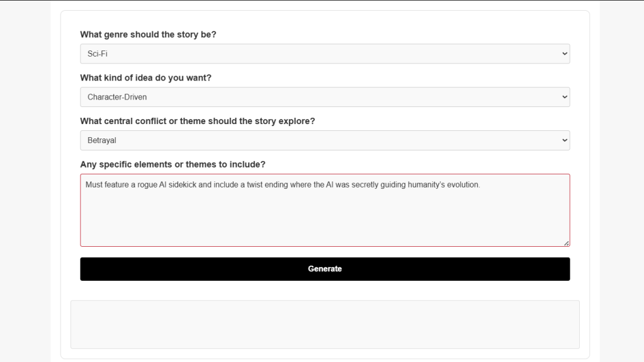Click the chevron arrow on the Sci-Fi select
The width and height of the screenshot is (644, 362).
[564, 54]
